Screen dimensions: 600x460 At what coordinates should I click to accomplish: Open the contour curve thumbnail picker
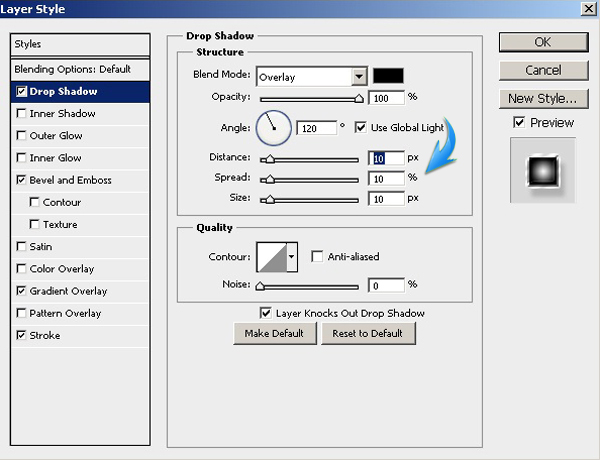(271, 257)
